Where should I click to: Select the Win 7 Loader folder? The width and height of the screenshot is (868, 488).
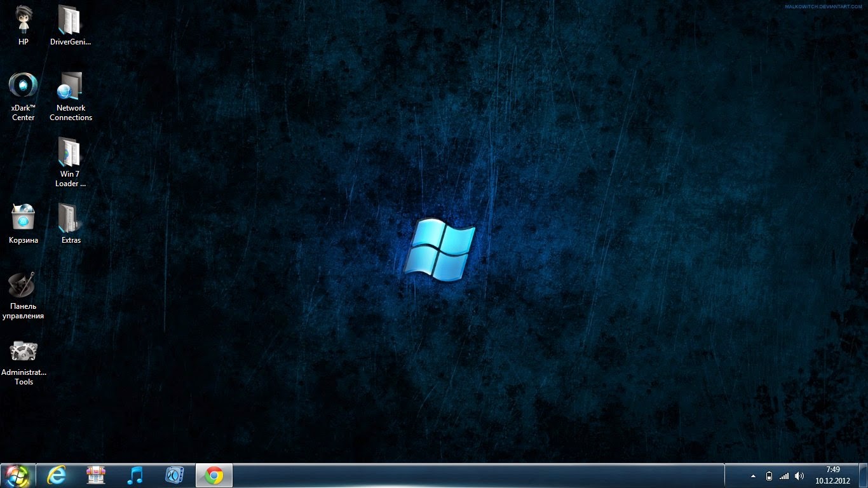71,163
